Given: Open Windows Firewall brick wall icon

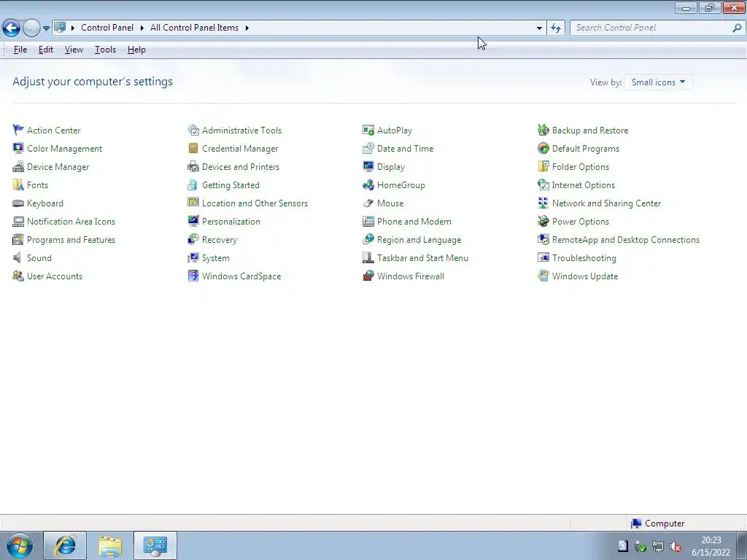Looking at the screenshot, I should coord(368,276).
